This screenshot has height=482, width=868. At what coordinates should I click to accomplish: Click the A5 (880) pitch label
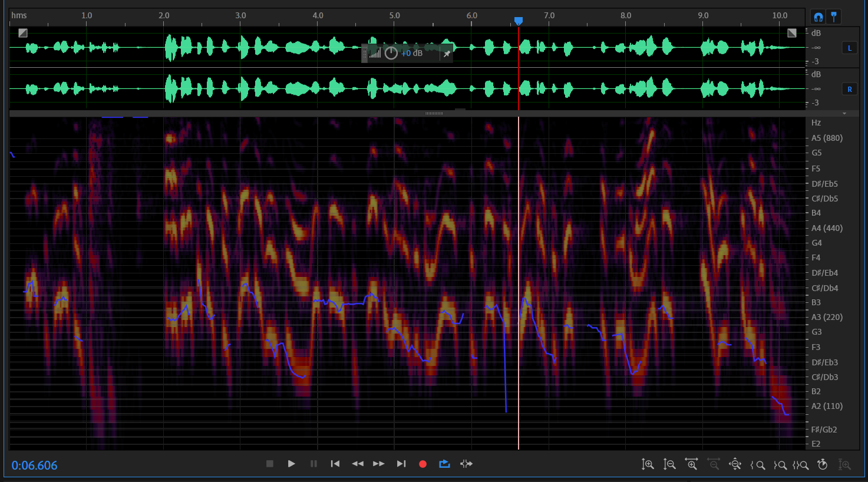pyautogui.click(x=827, y=138)
